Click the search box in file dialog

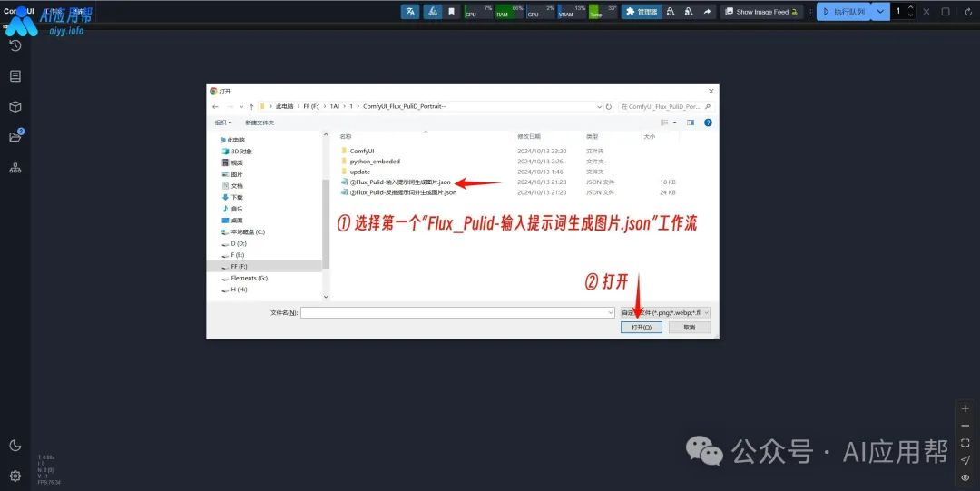(666, 107)
